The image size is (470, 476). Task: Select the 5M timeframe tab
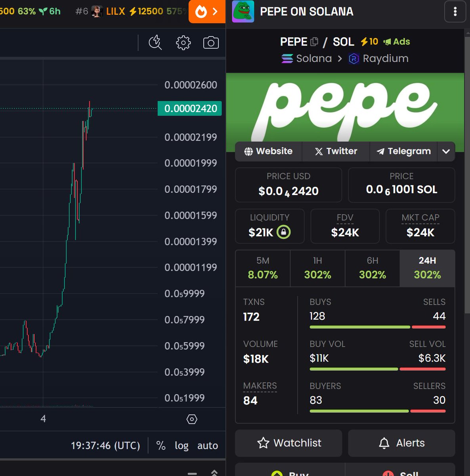coord(263,268)
